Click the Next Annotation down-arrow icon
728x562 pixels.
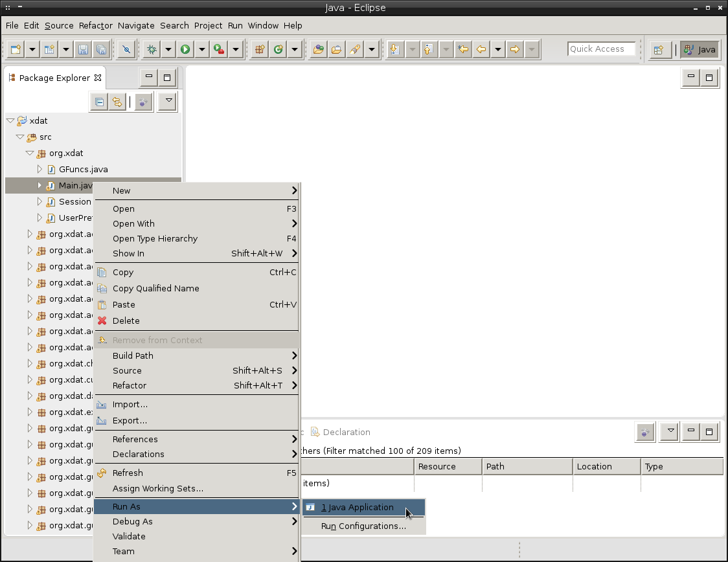pyautogui.click(x=394, y=49)
